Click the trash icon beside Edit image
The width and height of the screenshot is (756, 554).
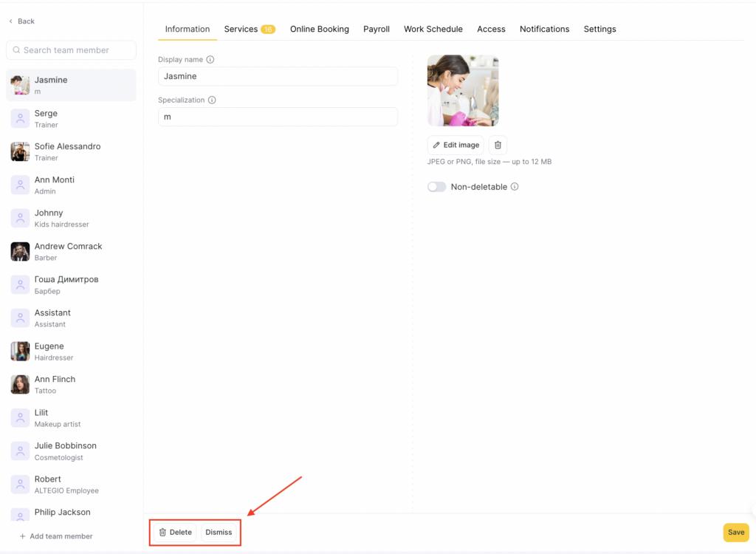point(498,145)
